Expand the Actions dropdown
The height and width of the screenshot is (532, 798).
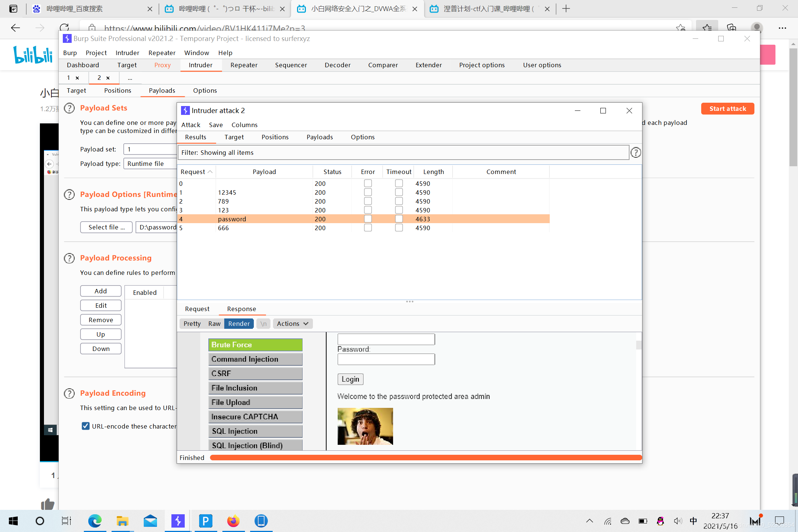292,324
